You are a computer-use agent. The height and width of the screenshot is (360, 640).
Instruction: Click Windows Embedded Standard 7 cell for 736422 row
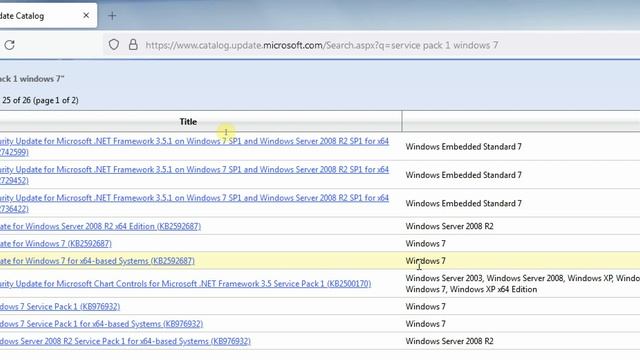tap(463, 203)
